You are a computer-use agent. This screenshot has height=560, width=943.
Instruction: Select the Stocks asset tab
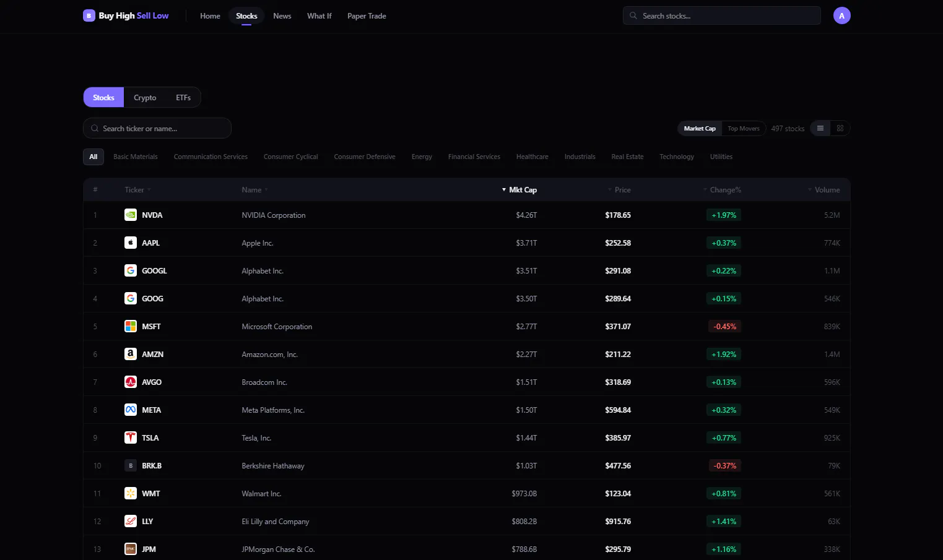click(x=103, y=97)
